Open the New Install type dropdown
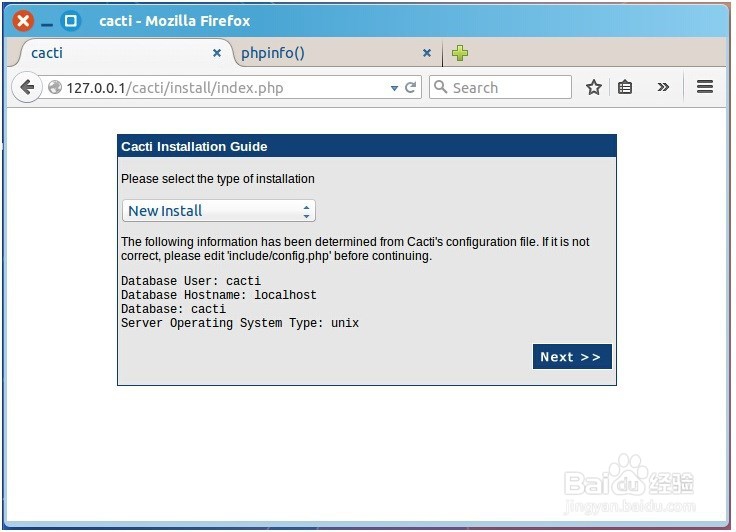 pos(219,211)
